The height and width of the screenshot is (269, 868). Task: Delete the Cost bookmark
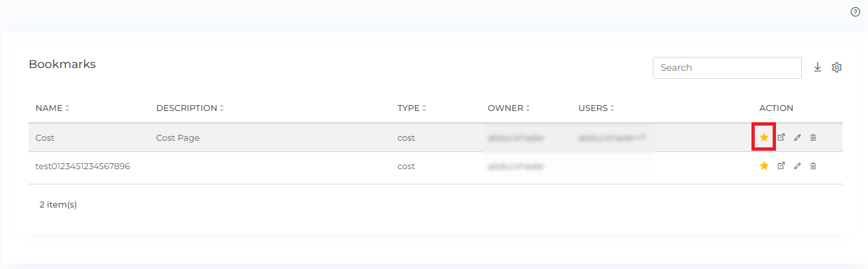coord(813,137)
